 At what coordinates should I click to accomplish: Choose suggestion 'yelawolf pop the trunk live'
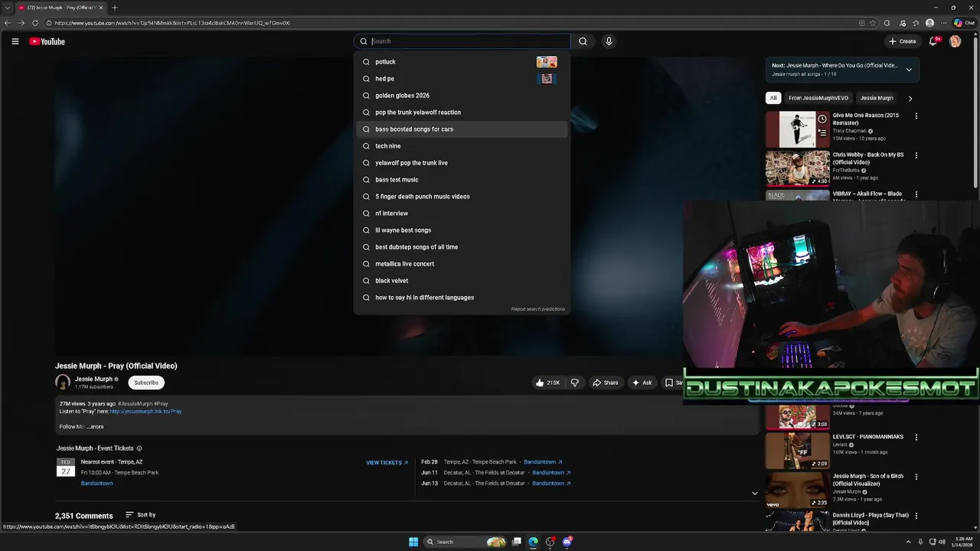click(462, 163)
